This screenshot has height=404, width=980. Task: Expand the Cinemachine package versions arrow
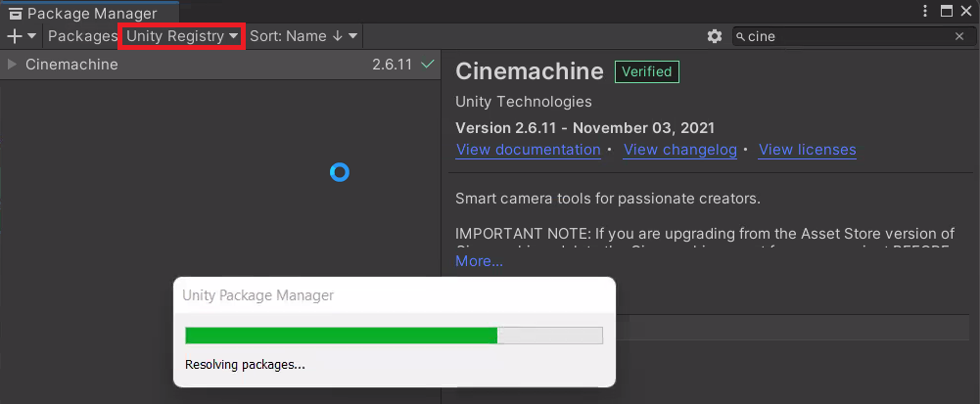tap(11, 65)
